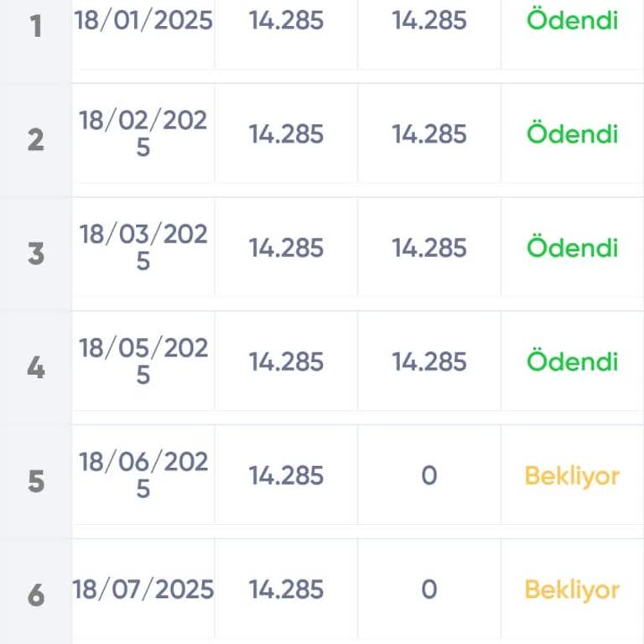
Task: Click the paid amount 0 in row 5
Action: click(429, 476)
